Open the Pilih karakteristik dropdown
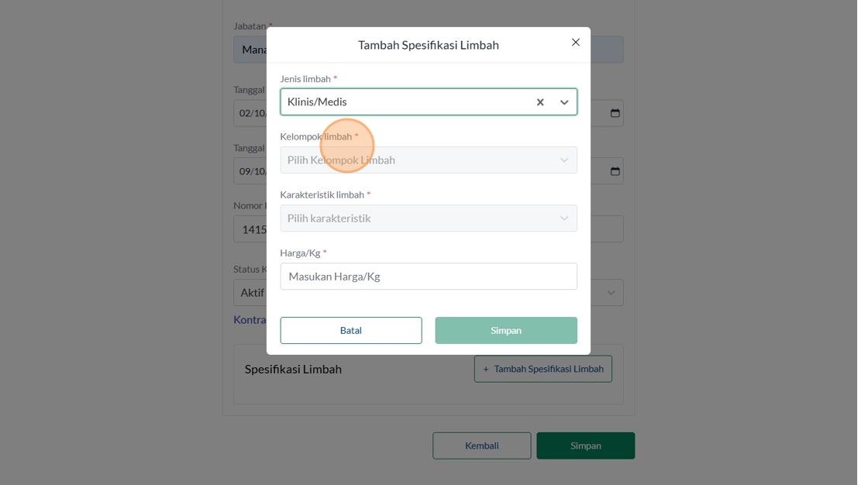The height and width of the screenshot is (485, 868). [x=428, y=218]
